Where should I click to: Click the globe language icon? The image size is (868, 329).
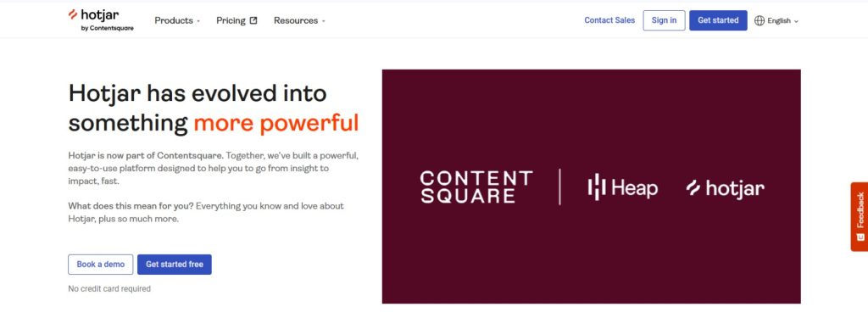[759, 20]
